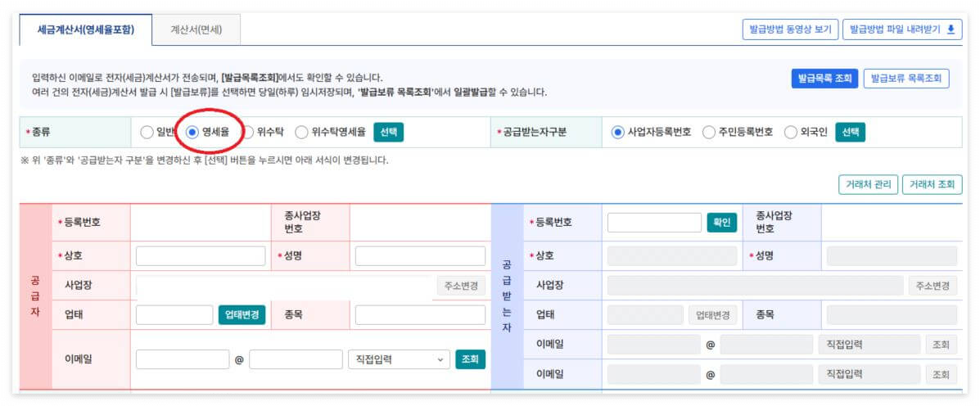Viewport: 980px width, 406px height.
Task: Choose the 위수탁 radio option
Action: (248, 132)
